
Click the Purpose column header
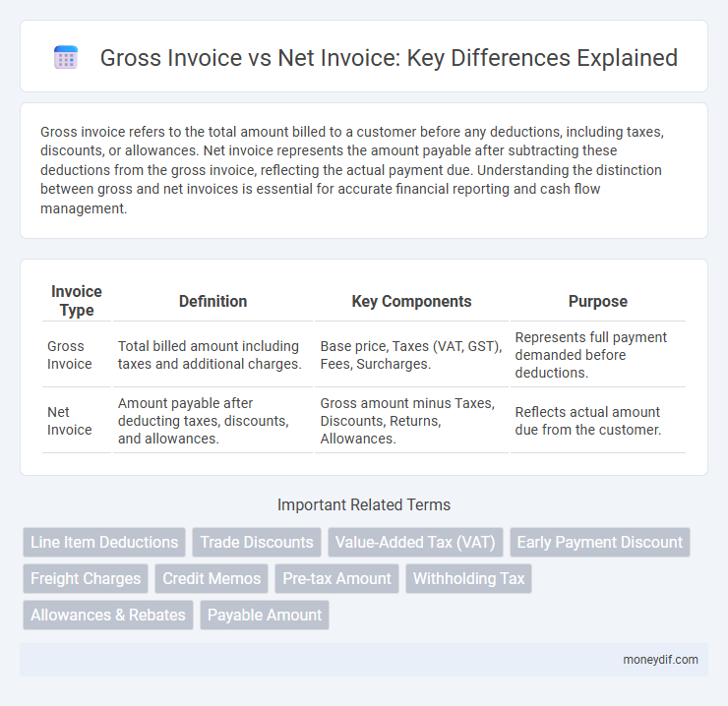coord(598,301)
